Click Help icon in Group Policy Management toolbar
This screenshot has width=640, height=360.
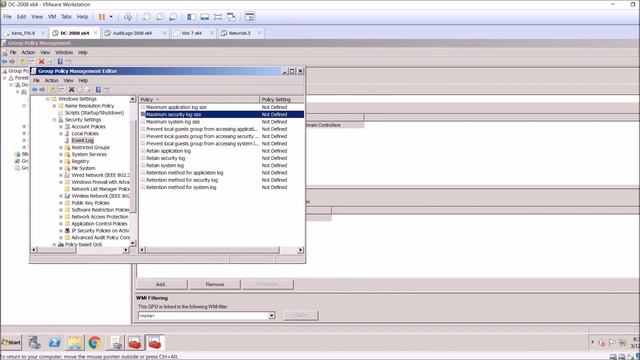(60, 61)
